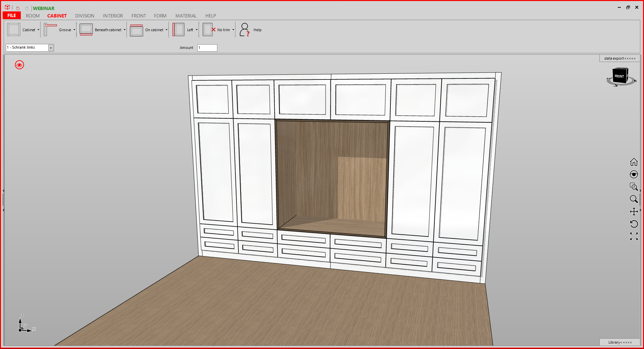Expand the No trim dropdown arrow

coord(233,30)
